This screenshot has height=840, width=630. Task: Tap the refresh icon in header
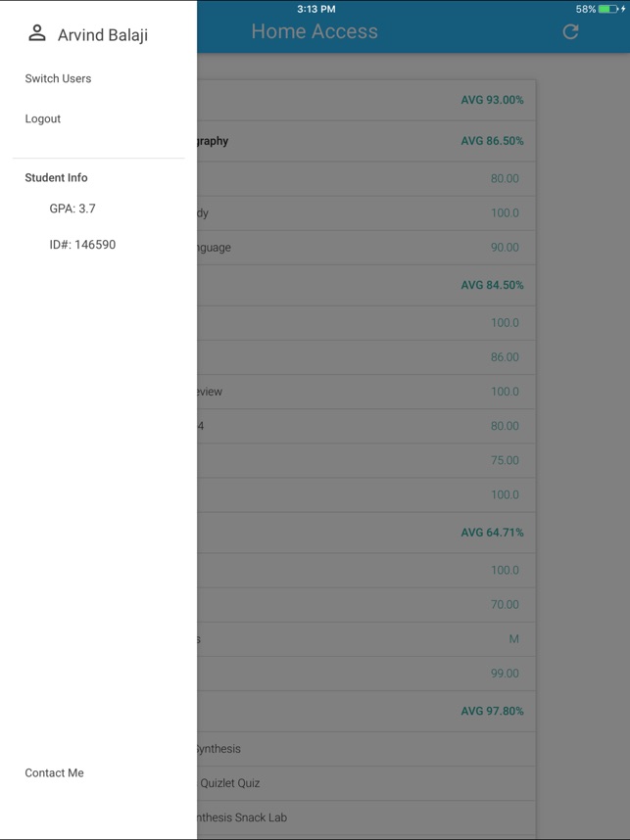point(570,31)
